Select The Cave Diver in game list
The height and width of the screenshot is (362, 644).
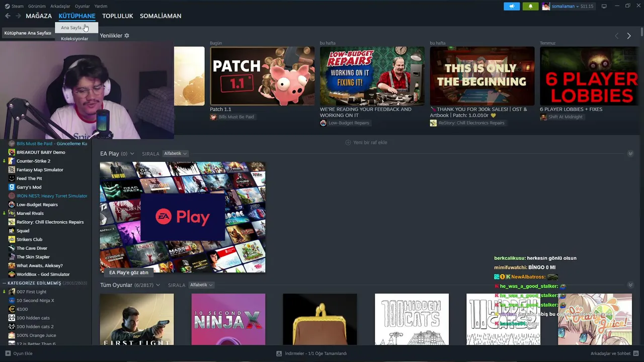pos(32,248)
